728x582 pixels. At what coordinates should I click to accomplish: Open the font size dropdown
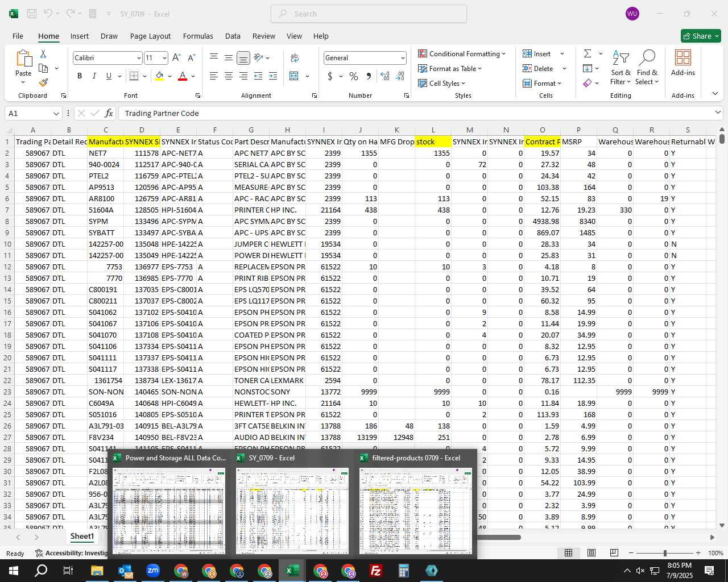click(164, 58)
